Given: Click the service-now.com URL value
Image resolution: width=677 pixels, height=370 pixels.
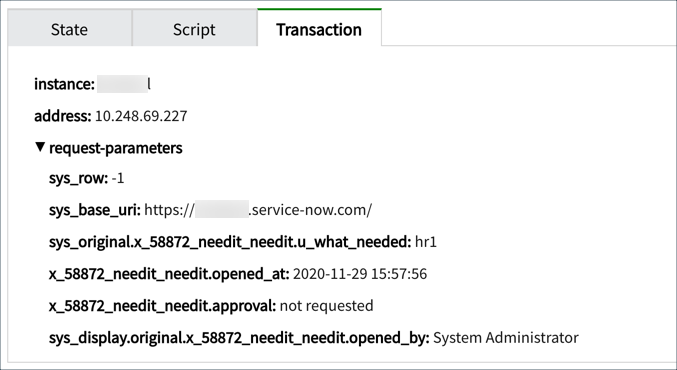Looking at the screenshot, I should point(258,210).
